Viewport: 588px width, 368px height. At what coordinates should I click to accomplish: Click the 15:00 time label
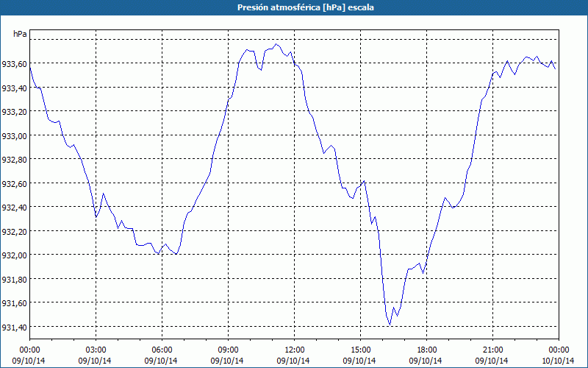pos(360,350)
